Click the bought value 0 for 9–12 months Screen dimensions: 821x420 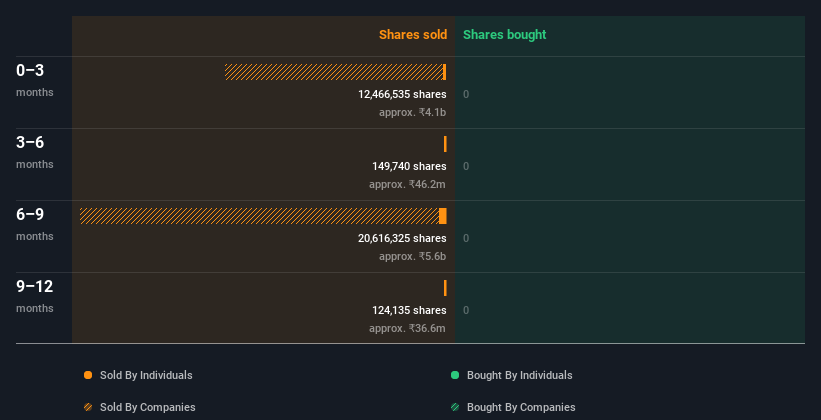[x=466, y=311]
